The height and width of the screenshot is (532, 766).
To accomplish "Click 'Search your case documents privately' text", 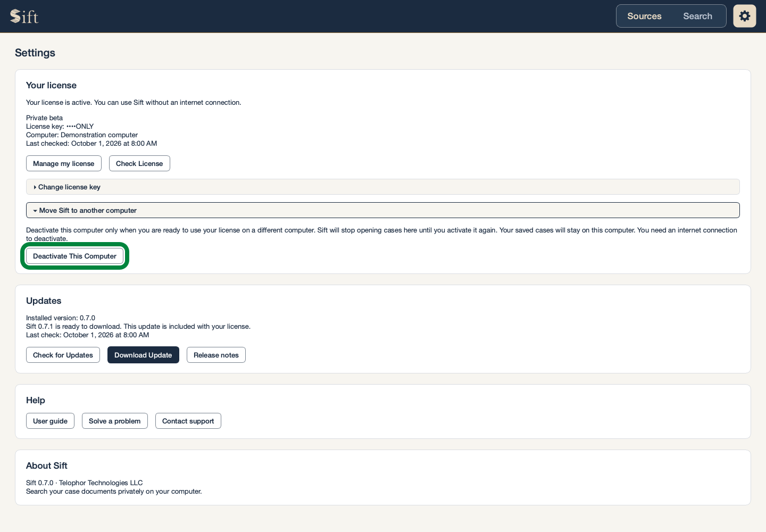I will [x=114, y=492].
